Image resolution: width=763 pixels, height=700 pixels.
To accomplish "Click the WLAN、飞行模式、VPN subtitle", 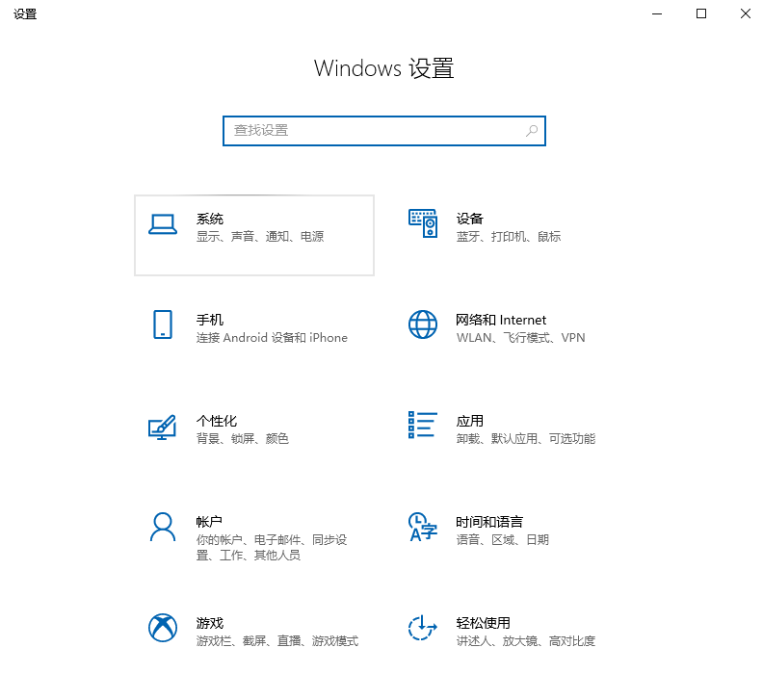I will [x=520, y=338].
